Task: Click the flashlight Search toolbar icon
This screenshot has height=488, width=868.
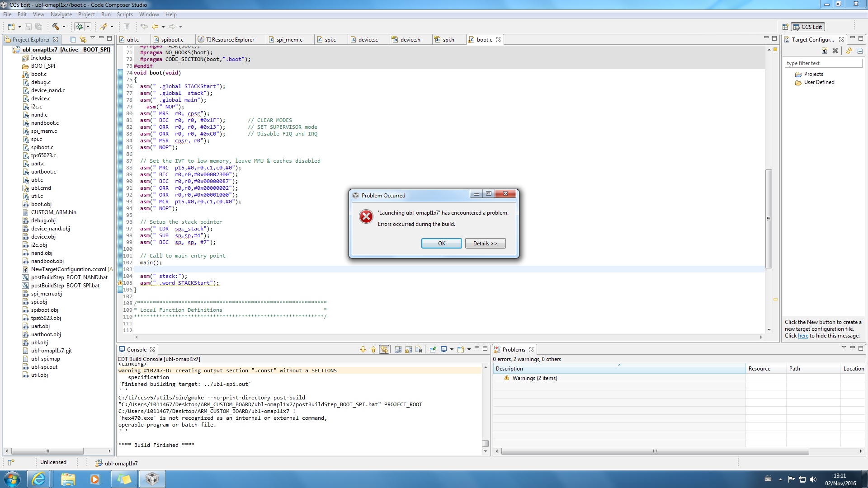Action: (104, 27)
